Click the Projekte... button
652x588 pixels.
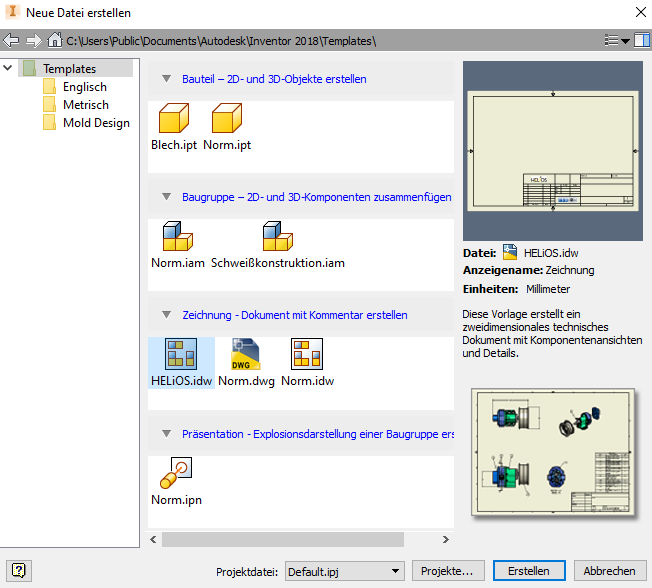(x=449, y=571)
